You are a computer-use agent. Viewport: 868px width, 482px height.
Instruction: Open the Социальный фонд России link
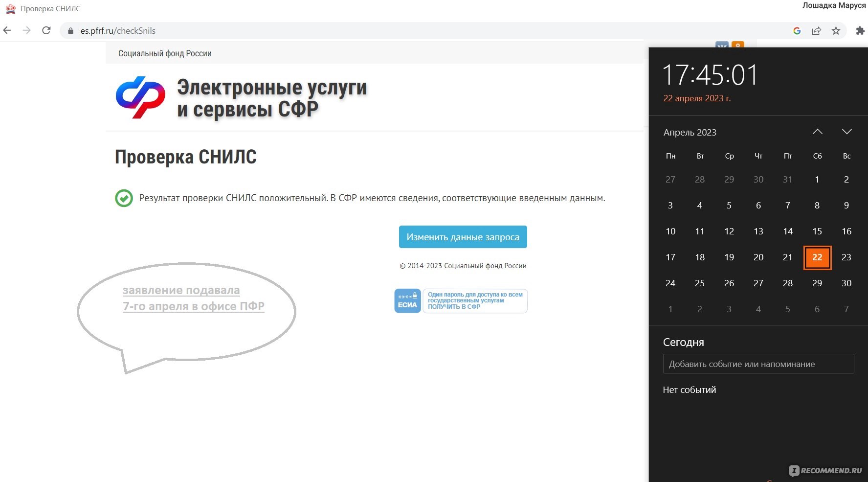point(165,53)
